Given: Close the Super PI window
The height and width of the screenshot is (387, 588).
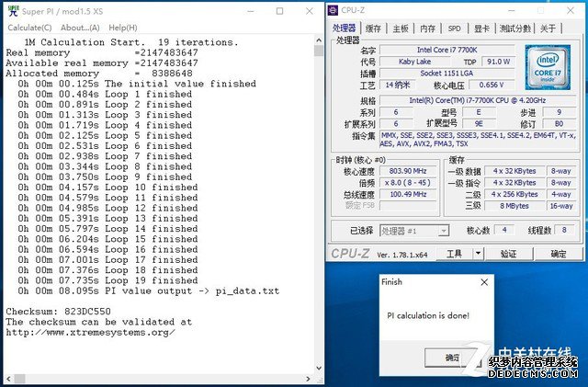Looking at the screenshot, I should (x=310, y=11).
